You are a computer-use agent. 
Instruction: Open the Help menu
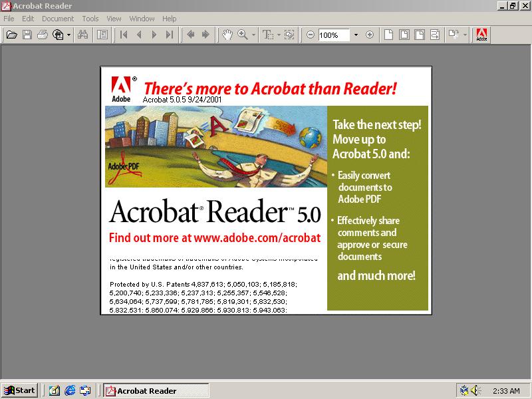coord(169,19)
